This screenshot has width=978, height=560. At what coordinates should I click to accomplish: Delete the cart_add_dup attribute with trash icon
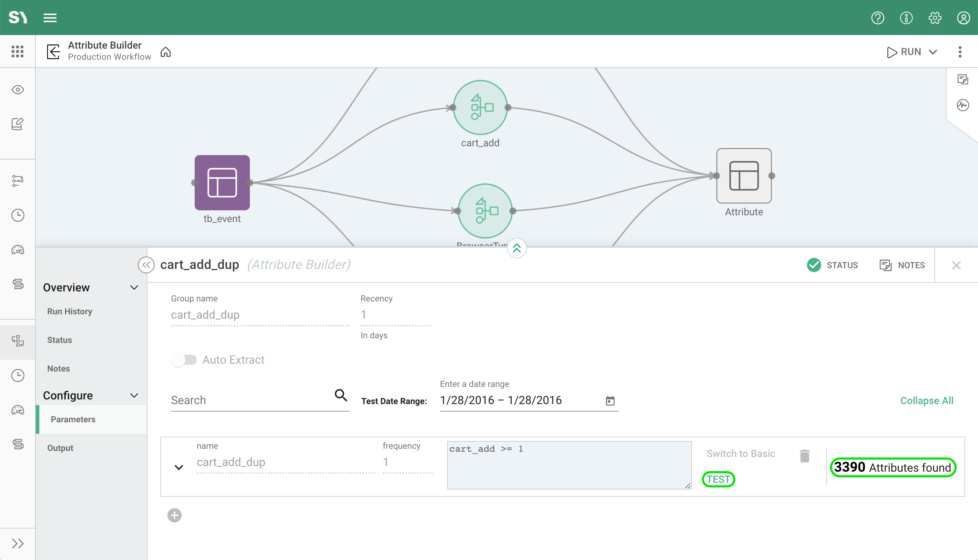point(805,456)
